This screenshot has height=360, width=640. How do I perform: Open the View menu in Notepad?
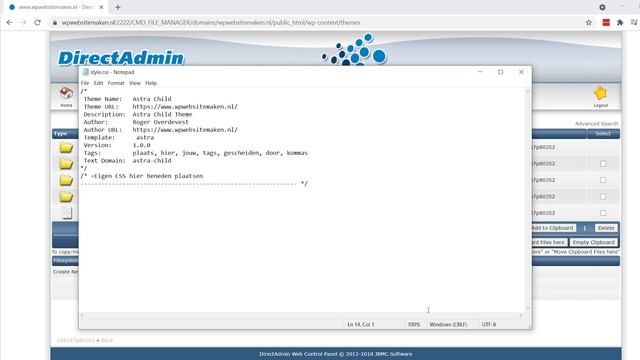tap(135, 83)
